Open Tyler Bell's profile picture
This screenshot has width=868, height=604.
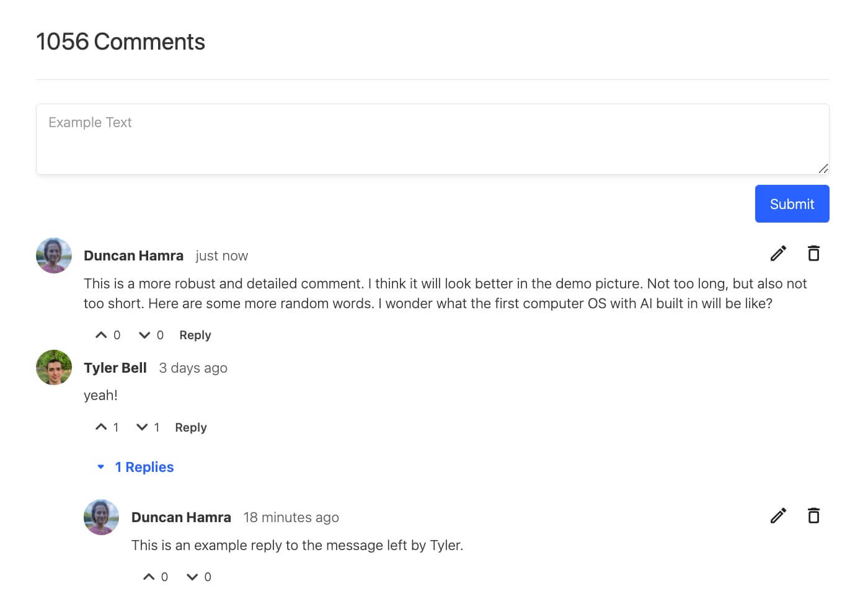(54, 367)
